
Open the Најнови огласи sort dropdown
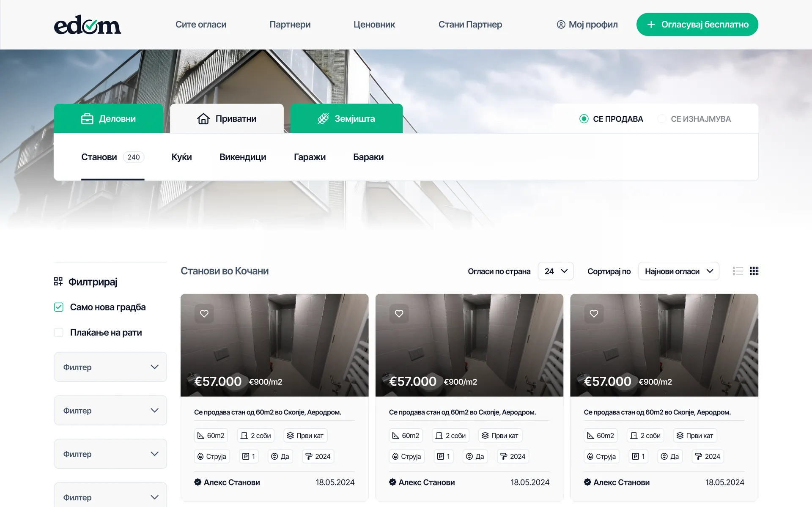pos(678,271)
